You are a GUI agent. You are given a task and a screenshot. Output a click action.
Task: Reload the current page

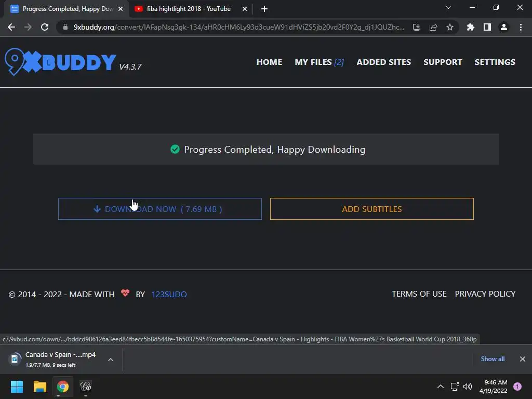pyautogui.click(x=45, y=27)
